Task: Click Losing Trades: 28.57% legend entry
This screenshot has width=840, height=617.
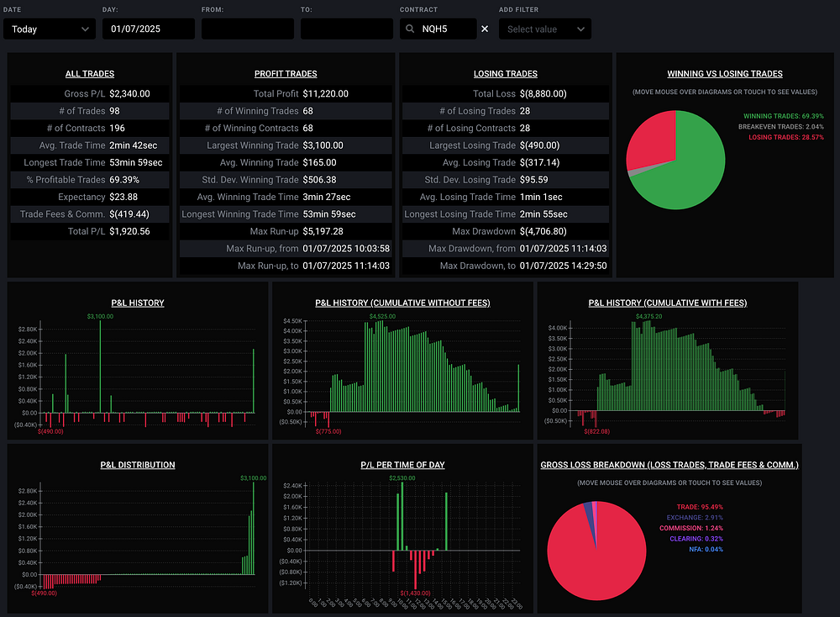Action: tap(786, 138)
